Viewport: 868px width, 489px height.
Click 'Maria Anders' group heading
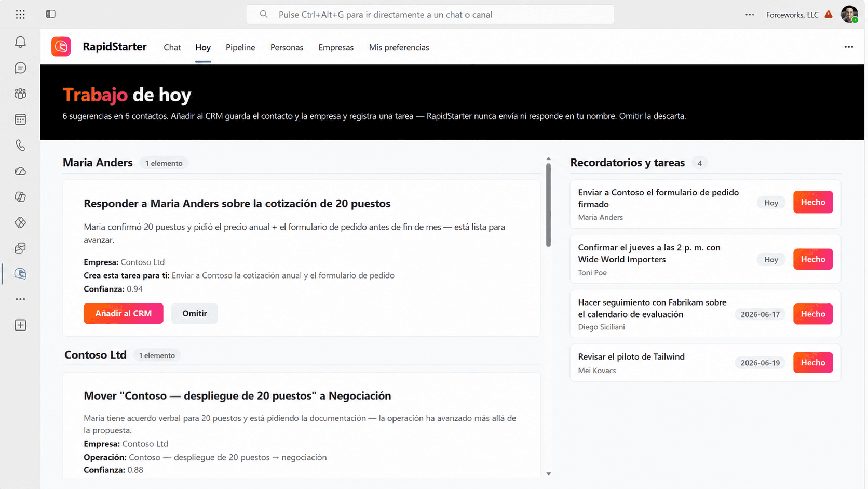click(98, 163)
